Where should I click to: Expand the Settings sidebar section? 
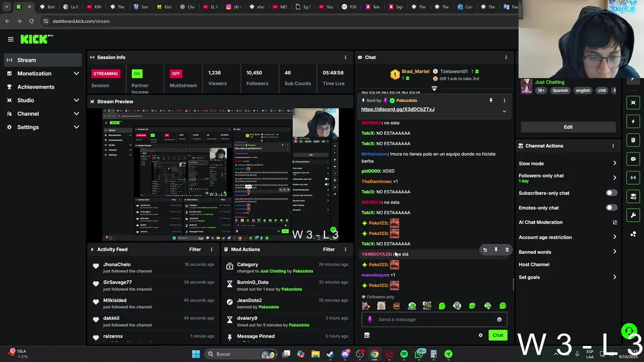(43, 127)
